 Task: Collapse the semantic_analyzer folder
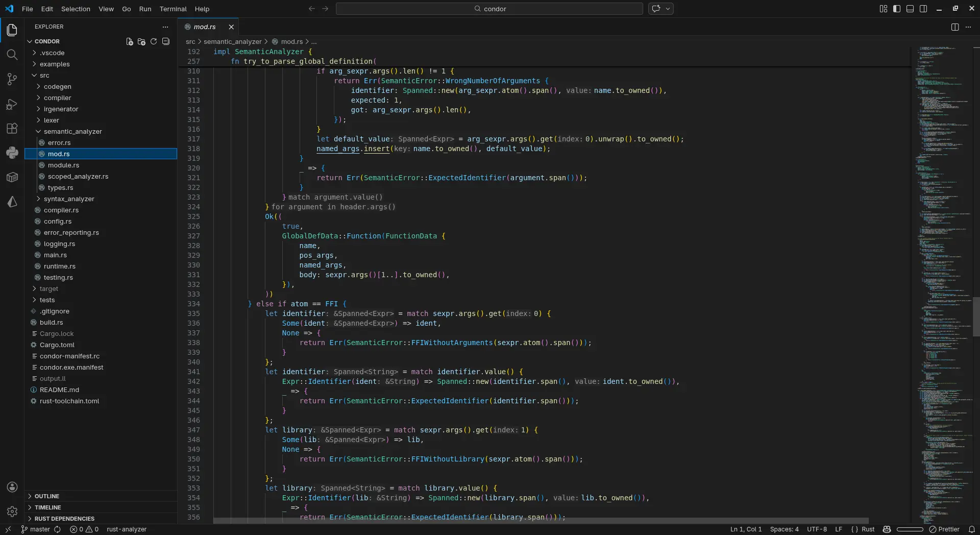click(72, 132)
